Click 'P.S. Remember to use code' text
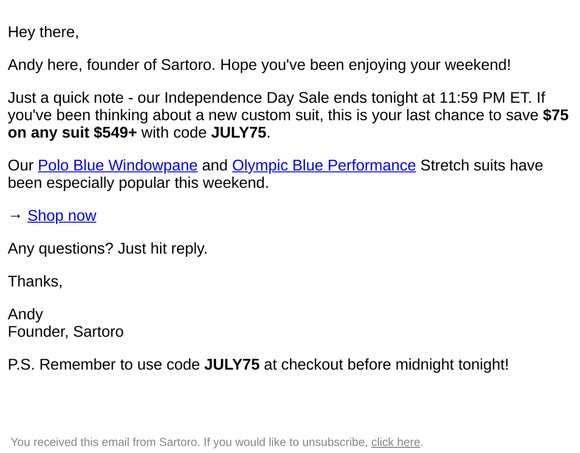Viewport: 580px width, 453px height. [104, 365]
